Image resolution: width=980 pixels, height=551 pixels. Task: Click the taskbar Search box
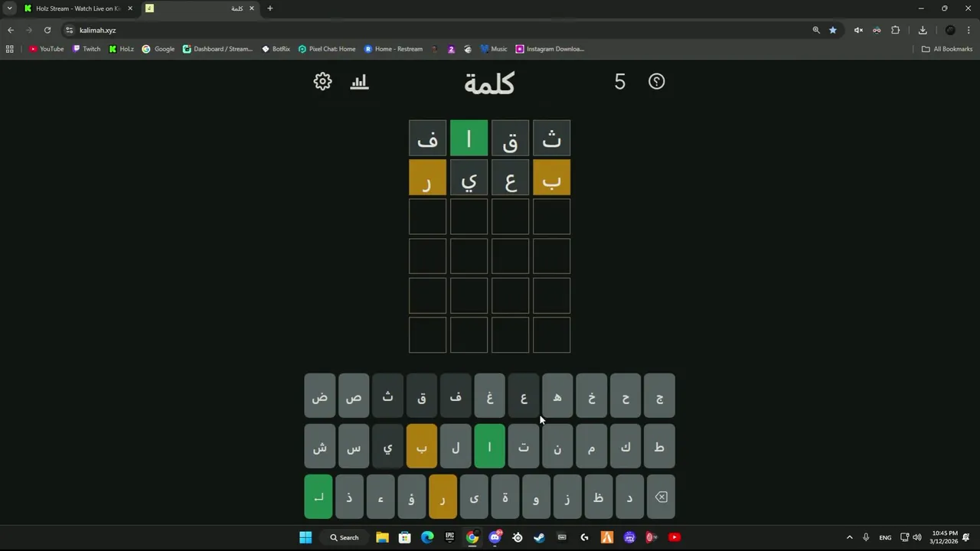coord(345,537)
